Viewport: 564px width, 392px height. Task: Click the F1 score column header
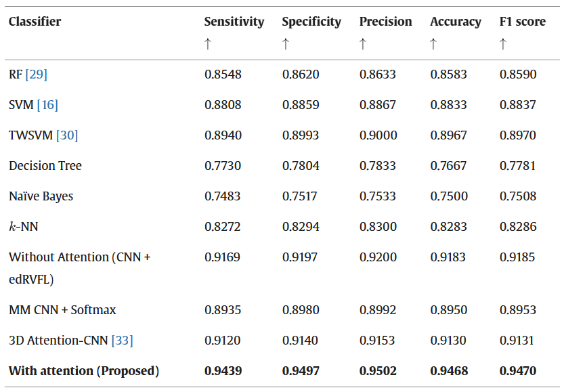tap(522, 22)
